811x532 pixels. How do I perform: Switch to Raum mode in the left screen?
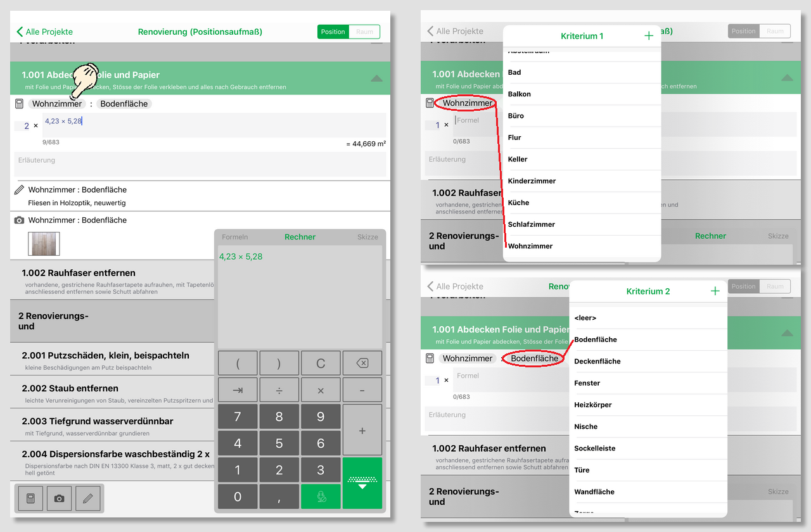(x=364, y=32)
